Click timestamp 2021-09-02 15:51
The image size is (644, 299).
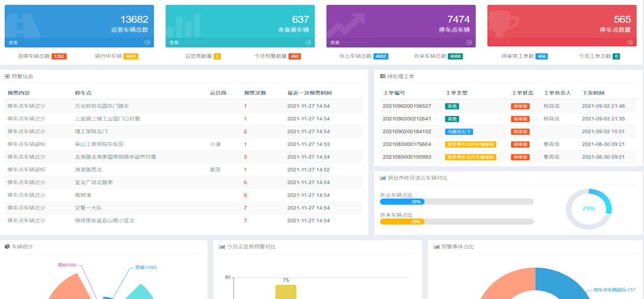point(604,132)
